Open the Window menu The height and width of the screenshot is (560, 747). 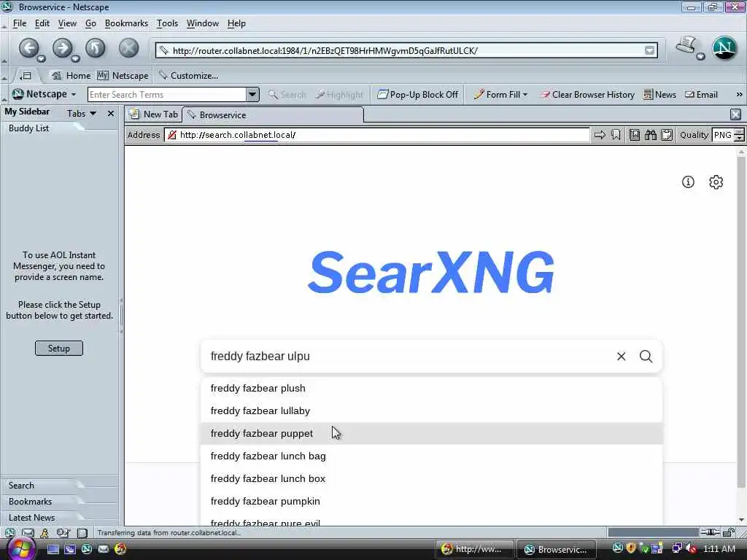pos(203,23)
